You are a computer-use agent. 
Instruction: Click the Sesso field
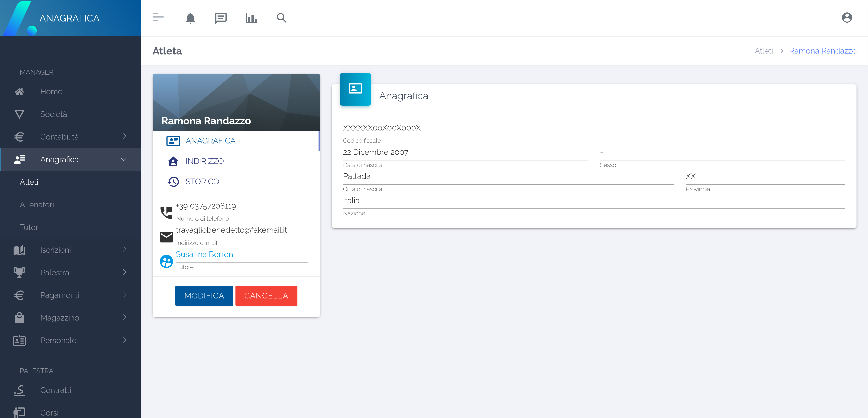(x=722, y=152)
